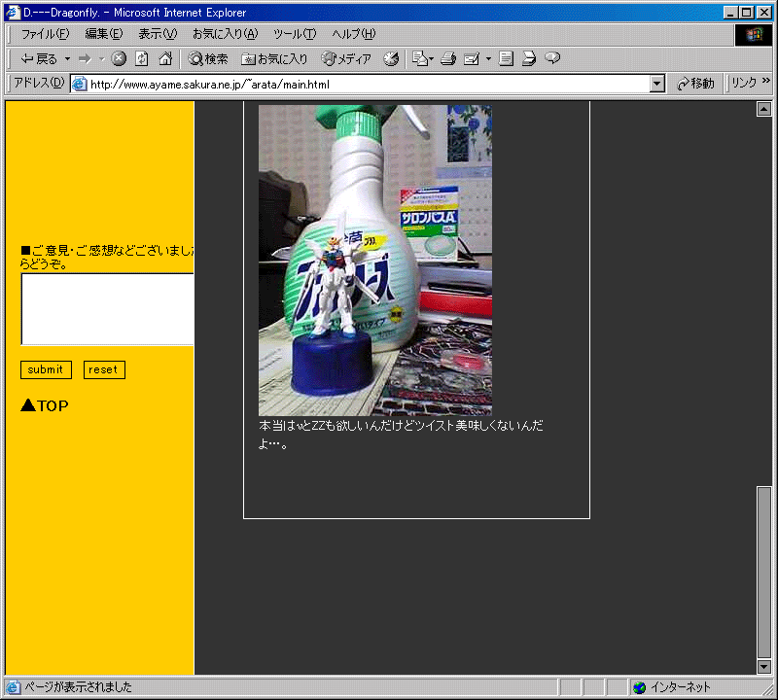Click the Forward arrow button

coord(86,59)
